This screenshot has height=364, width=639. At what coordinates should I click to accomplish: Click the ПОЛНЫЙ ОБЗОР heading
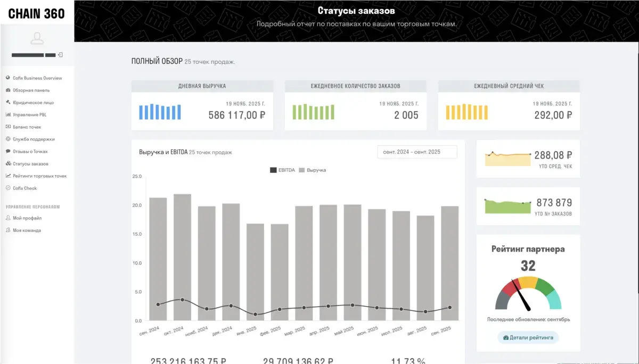pyautogui.click(x=157, y=61)
